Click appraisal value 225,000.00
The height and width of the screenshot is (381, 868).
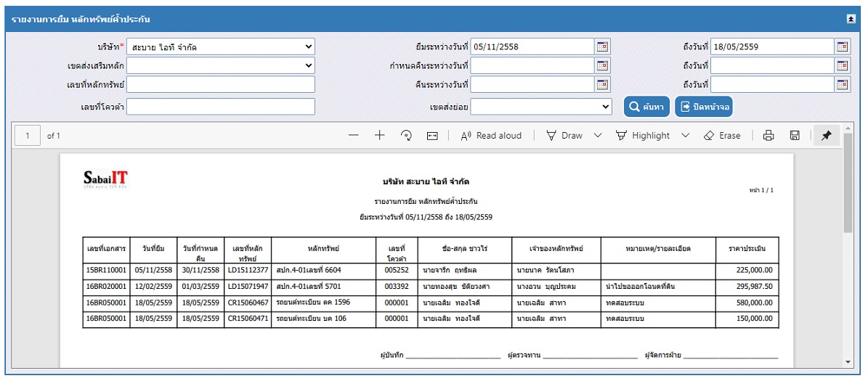(x=755, y=271)
